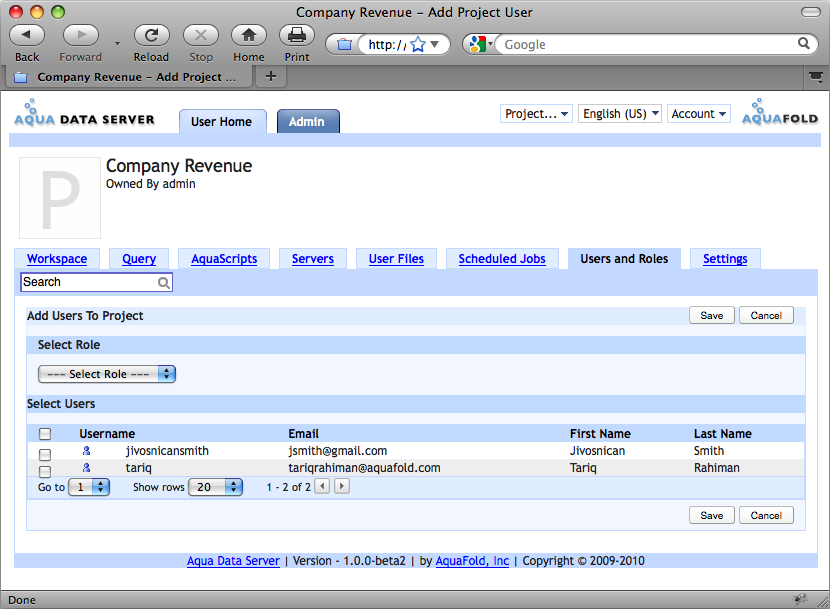
Task: Click the toolbar toggle pill in title bar
Action: pyautogui.click(x=810, y=12)
